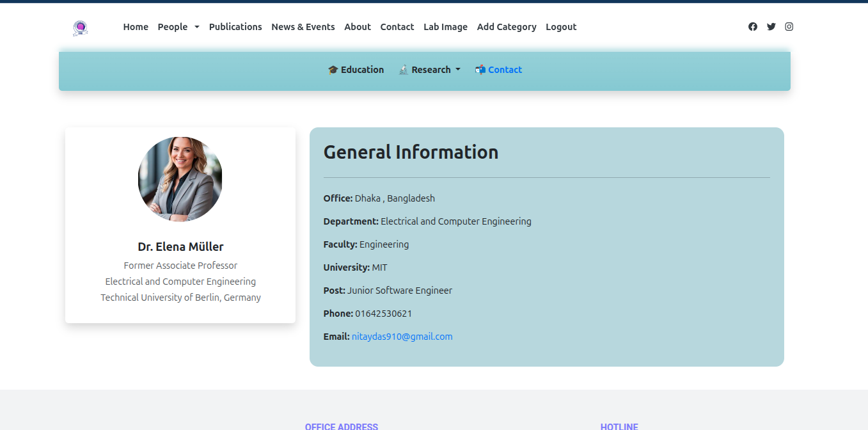Open the Publications menu item

[235, 27]
